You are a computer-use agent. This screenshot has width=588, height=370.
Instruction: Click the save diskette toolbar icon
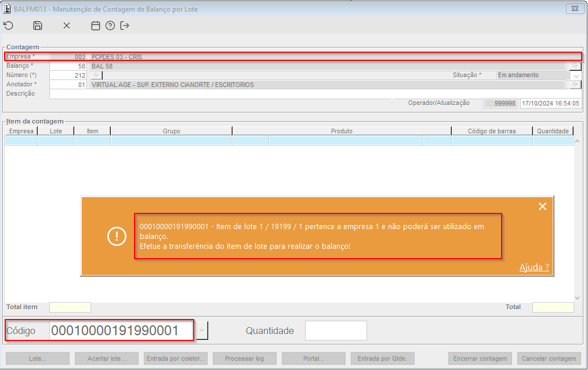(38, 26)
